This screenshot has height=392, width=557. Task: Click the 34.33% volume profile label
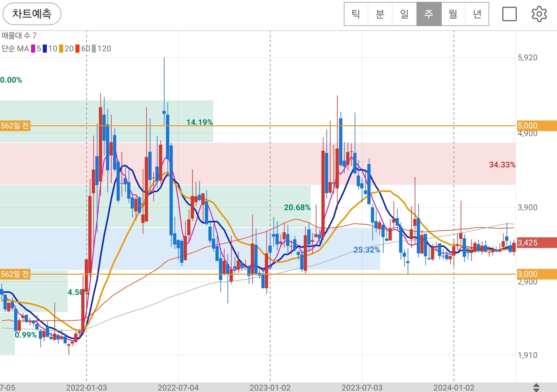[502, 165]
